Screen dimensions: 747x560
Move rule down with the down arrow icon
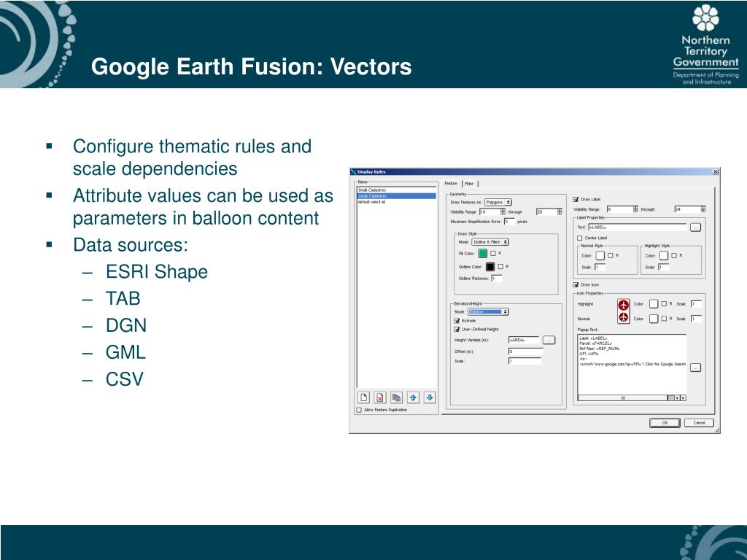click(x=430, y=397)
